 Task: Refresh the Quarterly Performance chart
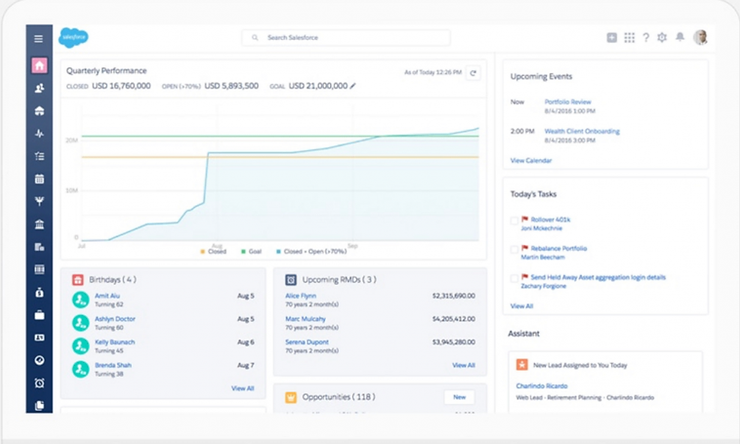[473, 73]
